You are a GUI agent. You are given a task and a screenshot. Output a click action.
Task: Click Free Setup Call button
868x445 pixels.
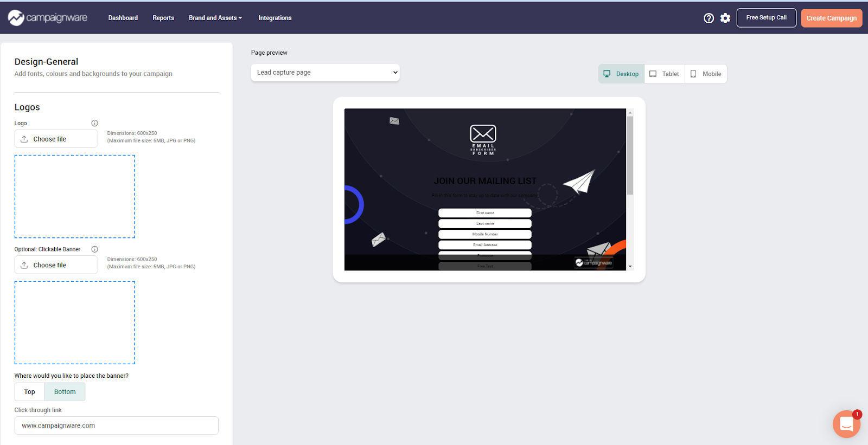point(766,18)
